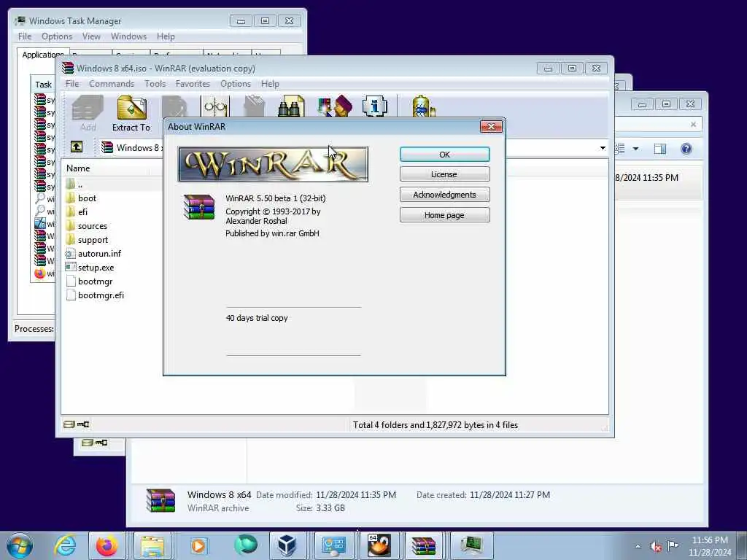Launch Internet Explorer from the taskbar
747x560 pixels.
(65, 545)
